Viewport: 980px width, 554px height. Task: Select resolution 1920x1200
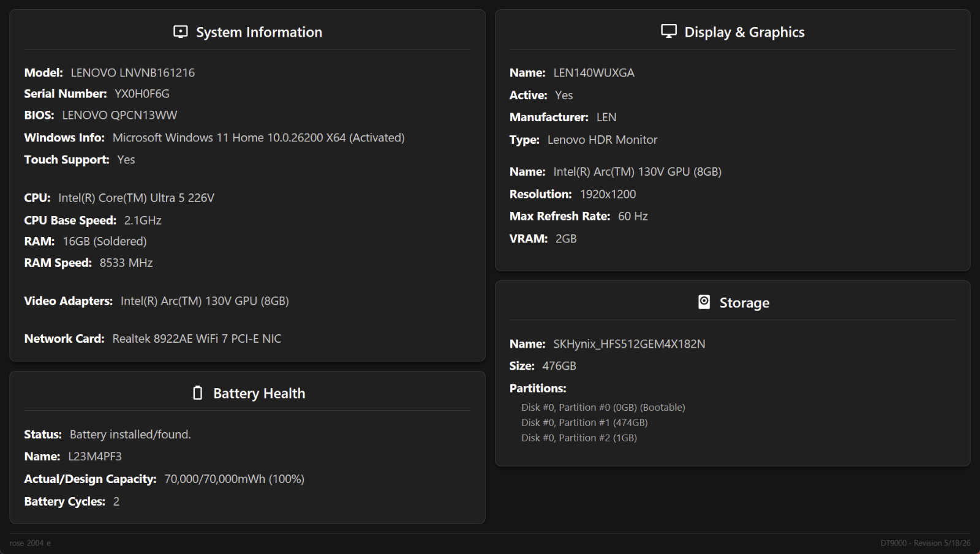click(x=608, y=194)
